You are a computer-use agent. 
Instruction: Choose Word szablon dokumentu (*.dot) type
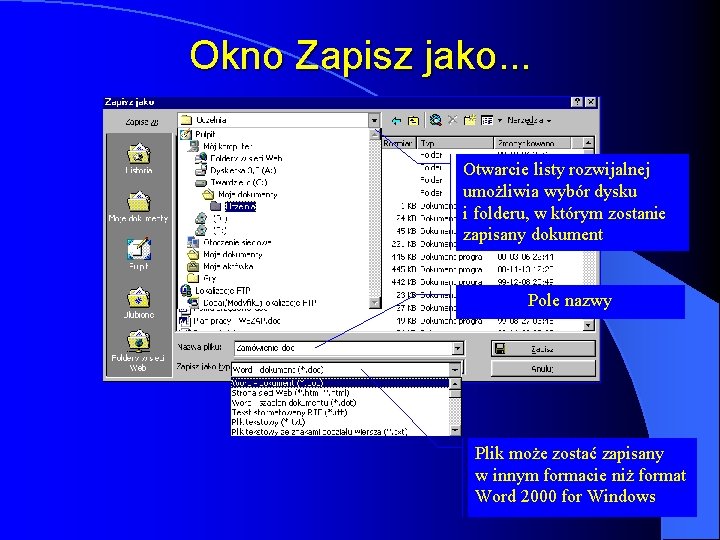pyautogui.click(x=340, y=403)
